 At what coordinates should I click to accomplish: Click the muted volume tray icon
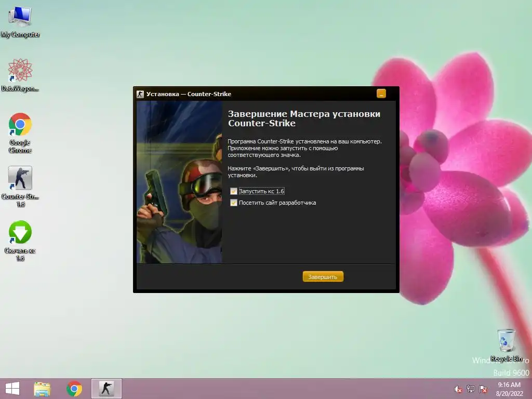pos(458,389)
